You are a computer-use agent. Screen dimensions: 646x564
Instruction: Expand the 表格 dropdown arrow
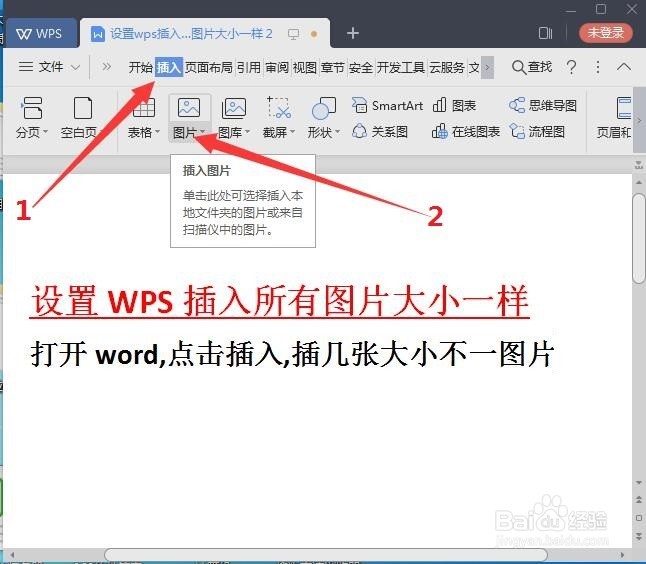[x=157, y=132]
